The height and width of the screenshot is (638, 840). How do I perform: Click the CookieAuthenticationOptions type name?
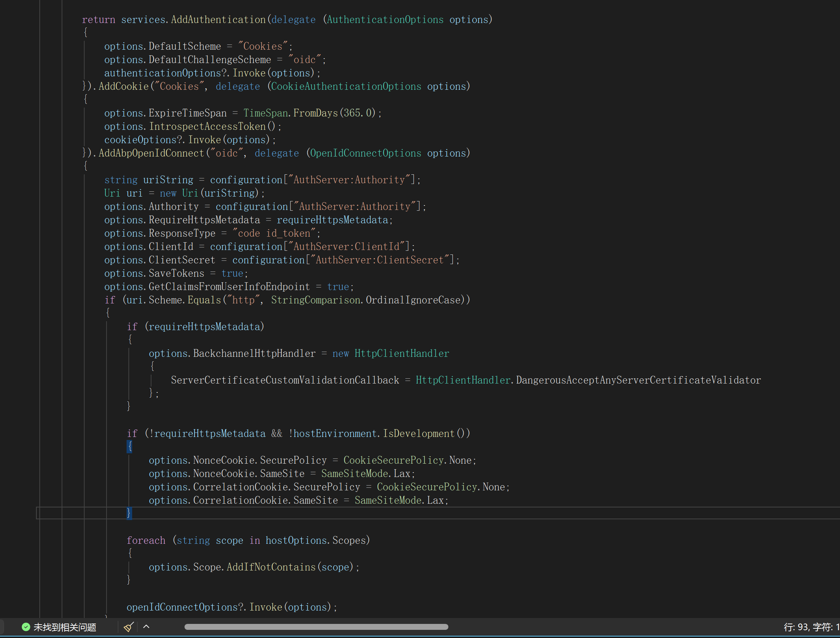(346, 86)
